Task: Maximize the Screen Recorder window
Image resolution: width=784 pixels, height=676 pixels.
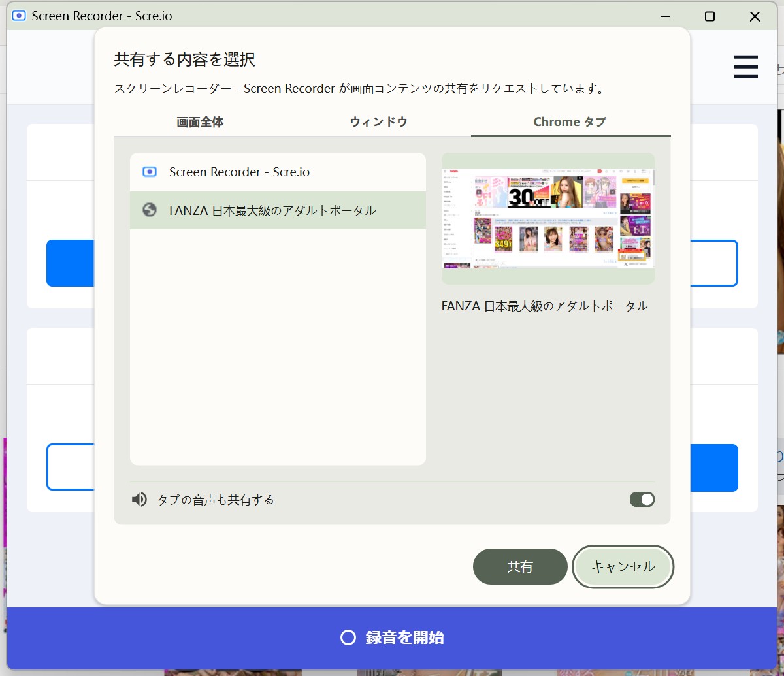Action: pyautogui.click(x=710, y=16)
